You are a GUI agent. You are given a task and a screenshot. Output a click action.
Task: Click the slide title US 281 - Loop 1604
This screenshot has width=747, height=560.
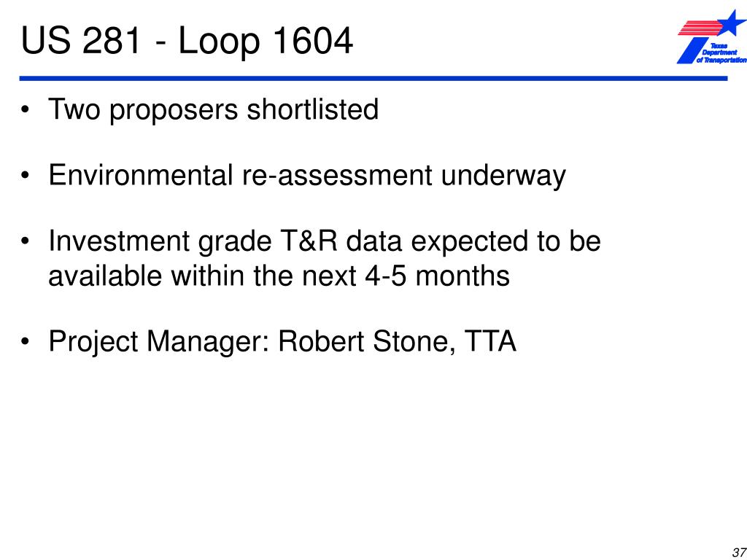187,41
